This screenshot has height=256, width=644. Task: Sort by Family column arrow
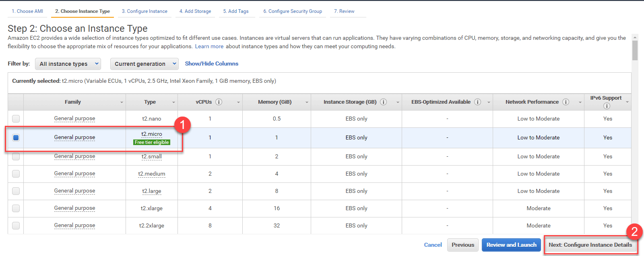(x=122, y=102)
